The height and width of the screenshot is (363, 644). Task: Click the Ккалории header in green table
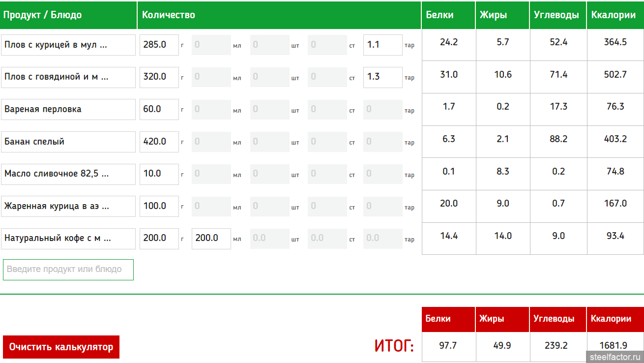[x=613, y=15]
